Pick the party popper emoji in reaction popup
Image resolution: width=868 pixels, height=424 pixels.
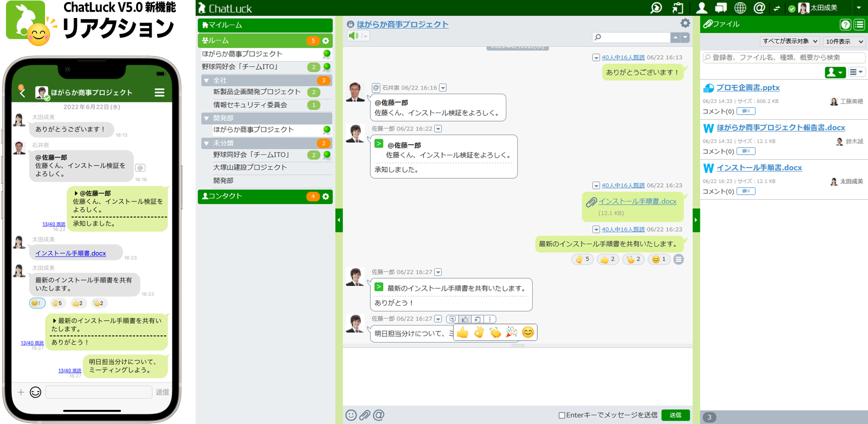pyautogui.click(x=511, y=332)
